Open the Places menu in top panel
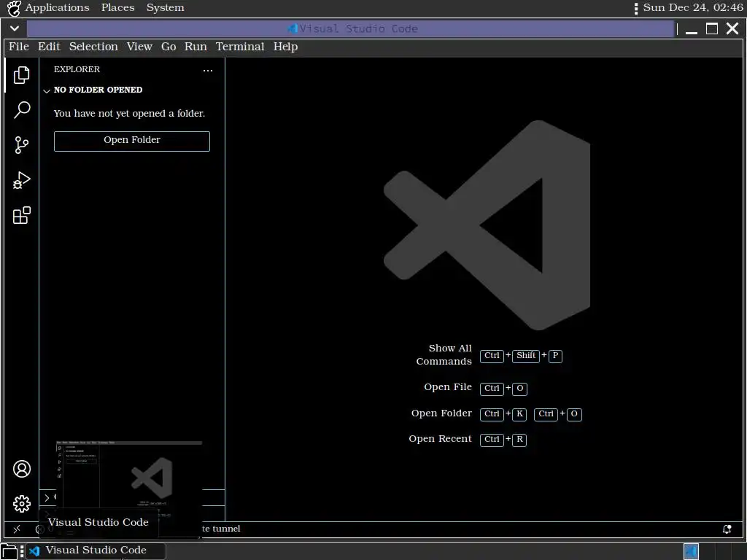The height and width of the screenshot is (560, 747). point(117,7)
